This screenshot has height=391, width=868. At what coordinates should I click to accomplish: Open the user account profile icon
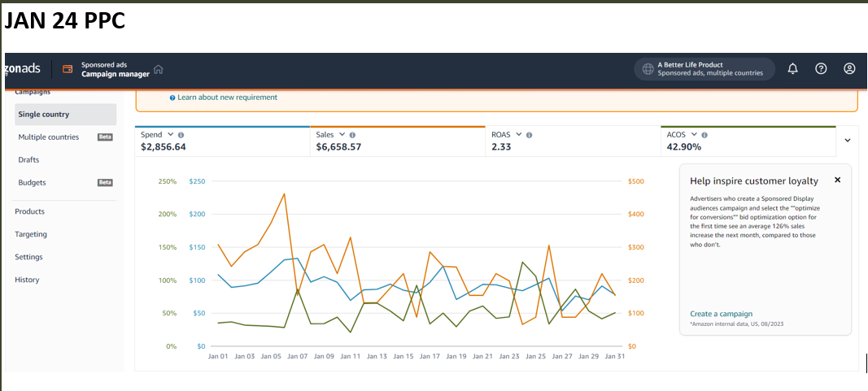pyautogui.click(x=849, y=69)
